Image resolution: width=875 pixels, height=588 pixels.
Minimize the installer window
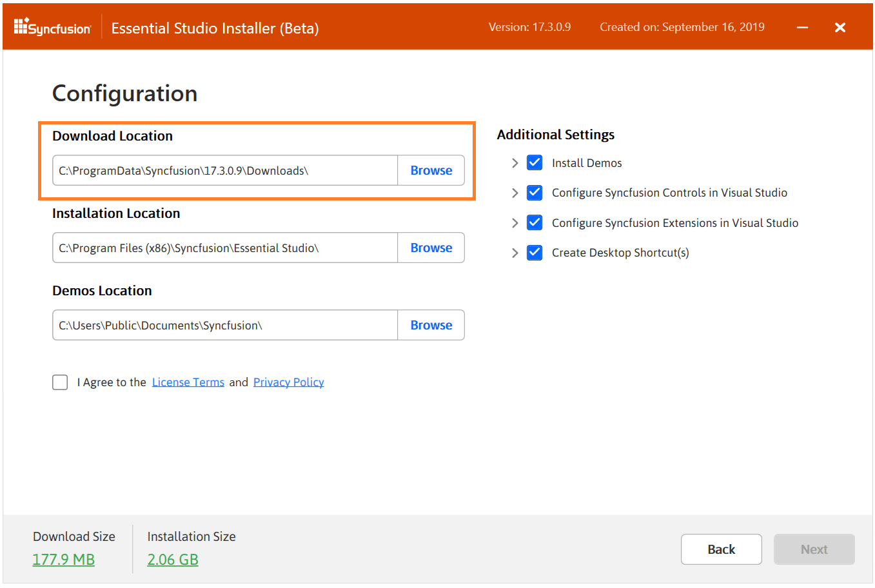(802, 27)
